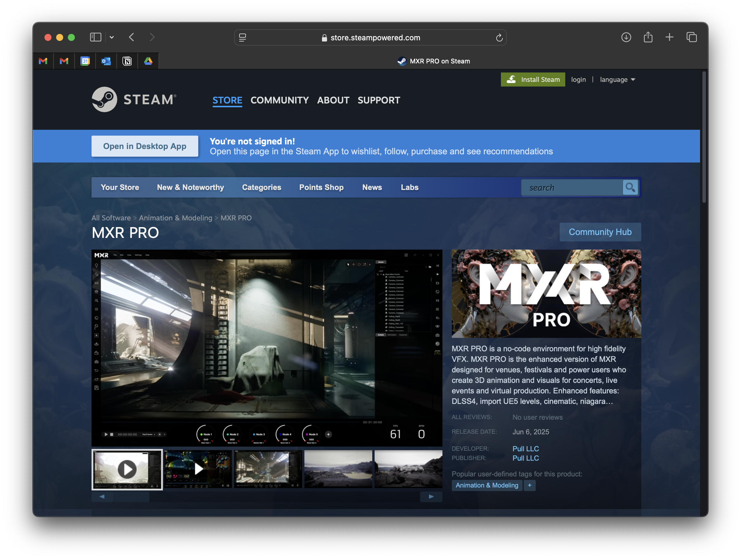Show tab overview
The width and height of the screenshot is (741, 560).
691,37
